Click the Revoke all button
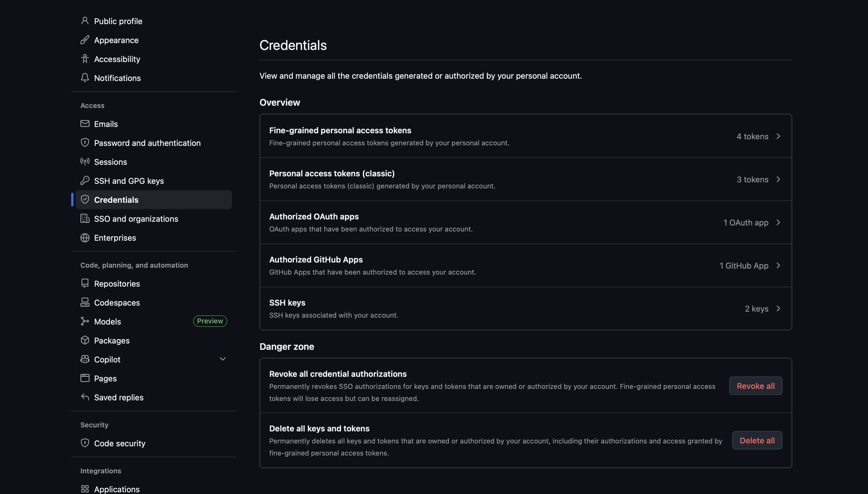The image size is (868, 494). pyautogui.click(x=755, y=386)
